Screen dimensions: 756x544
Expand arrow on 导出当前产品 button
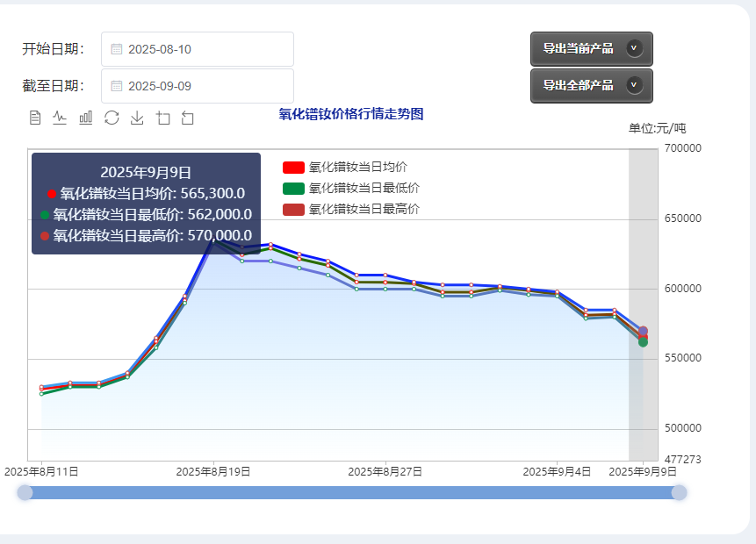(x=634, y=48)
